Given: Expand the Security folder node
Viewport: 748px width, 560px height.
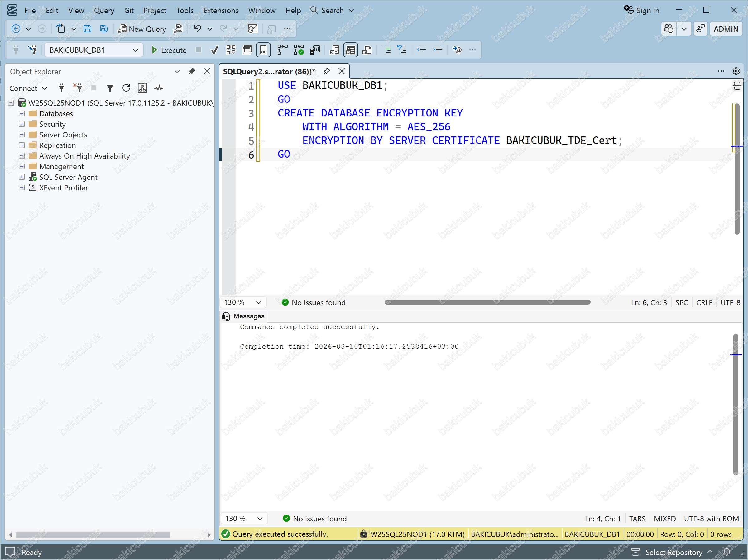Looking at the screenshot, I should click(x=22, y=124).
